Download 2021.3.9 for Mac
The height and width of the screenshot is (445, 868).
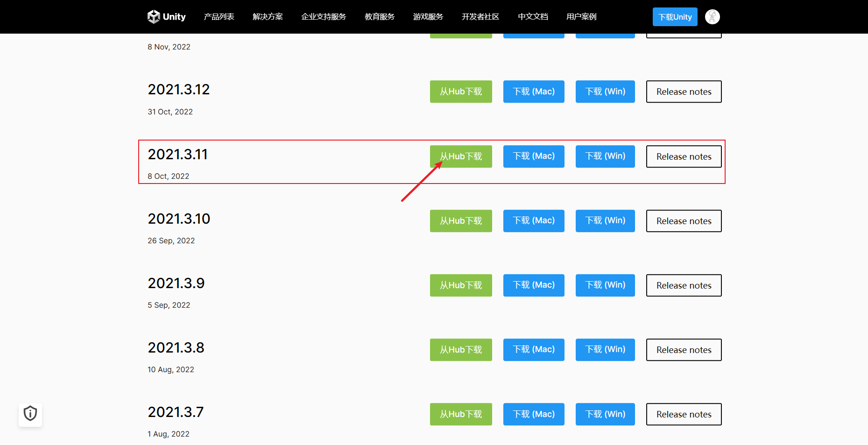(x=534, y=285)
